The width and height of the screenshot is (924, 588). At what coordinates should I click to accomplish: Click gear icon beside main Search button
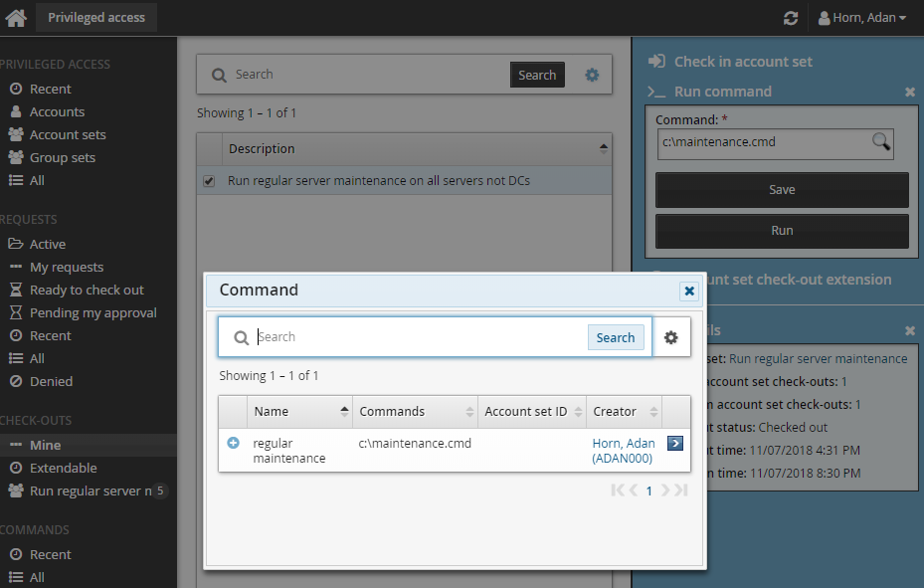pos(592,75)
